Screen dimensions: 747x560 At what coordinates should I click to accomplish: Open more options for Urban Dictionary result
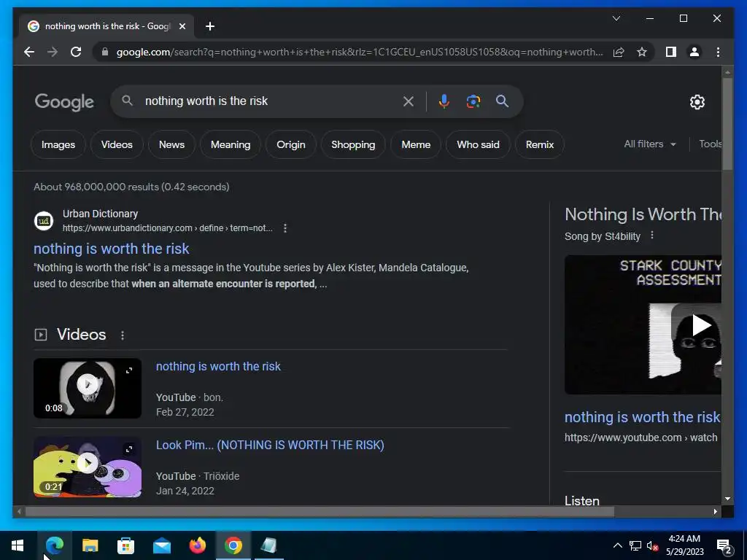point(285,228)
